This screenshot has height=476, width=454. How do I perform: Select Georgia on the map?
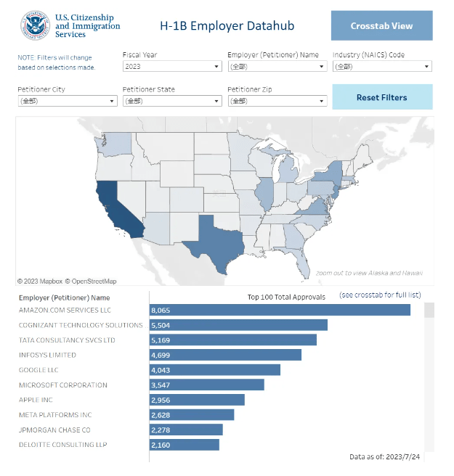coord(293,237)
